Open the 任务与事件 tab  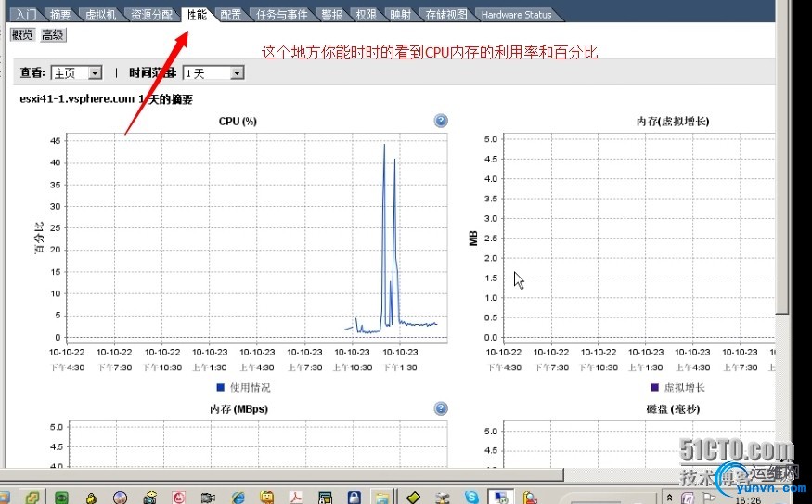click(x=282, y=15)
